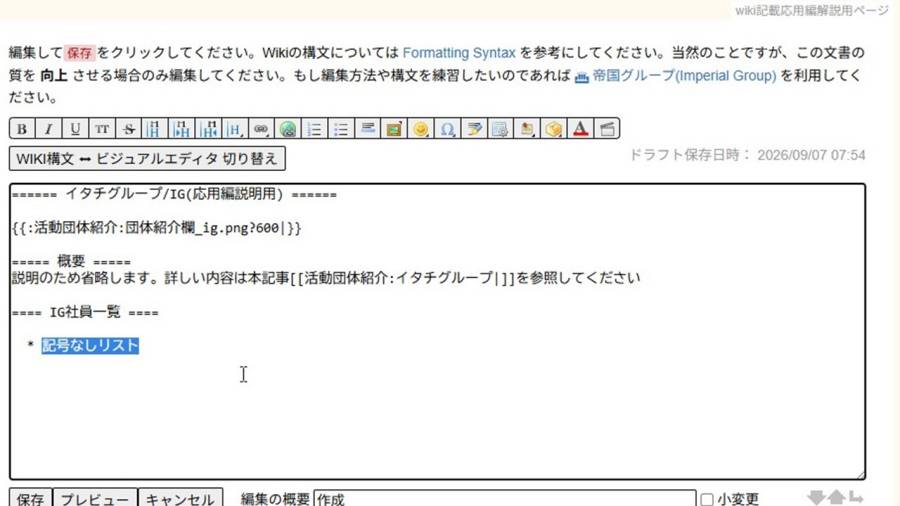Toggle the 小変更 minor change checkbox

[x=707, y=499]
